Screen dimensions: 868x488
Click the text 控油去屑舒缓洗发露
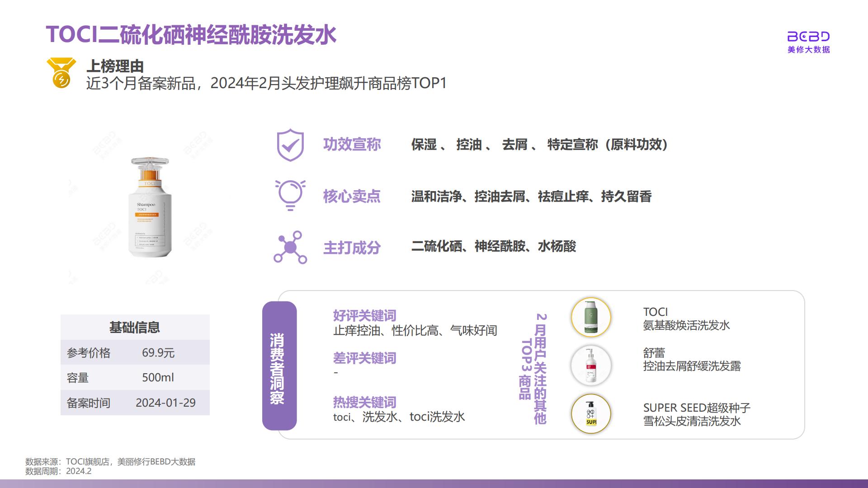point(692,366)
